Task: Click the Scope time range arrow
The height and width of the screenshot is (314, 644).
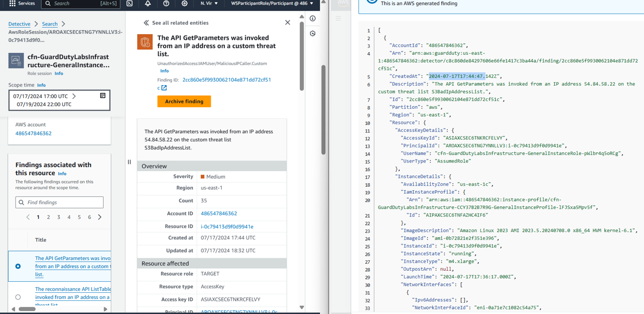Action: (x=74, y=96)
